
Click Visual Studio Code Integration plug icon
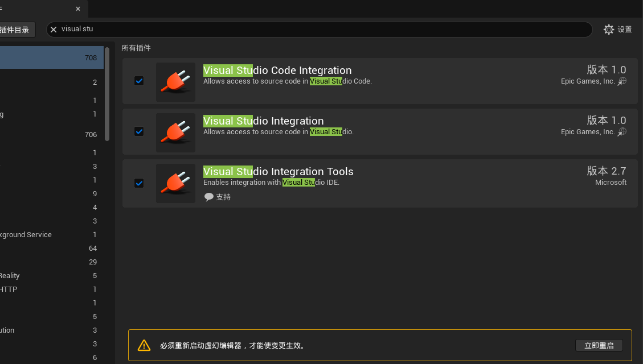pyautogui.click(x=175, y=82)
